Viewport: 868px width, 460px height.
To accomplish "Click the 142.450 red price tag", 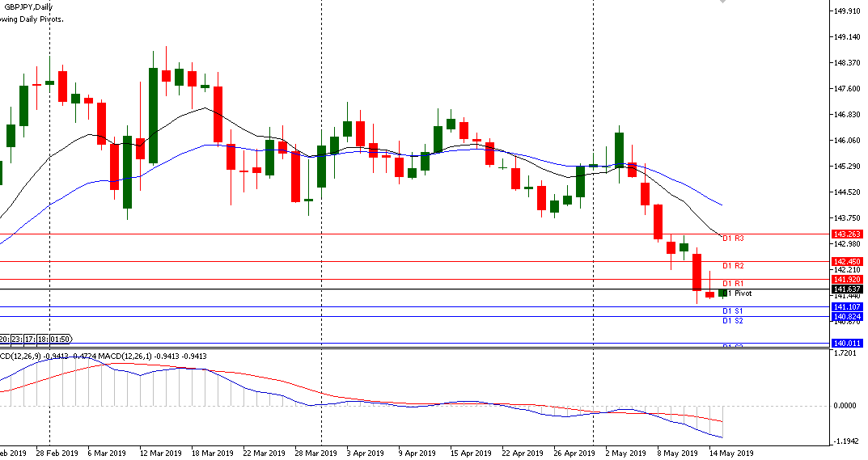I will click(x=846, y=262).
